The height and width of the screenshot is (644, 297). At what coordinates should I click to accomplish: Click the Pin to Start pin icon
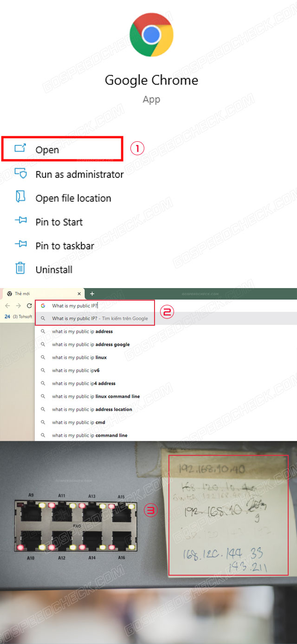(x=20, y=221)
